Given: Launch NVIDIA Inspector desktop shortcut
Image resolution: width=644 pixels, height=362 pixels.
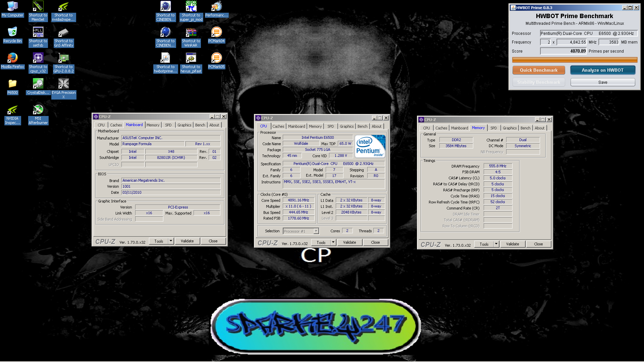Looking at the screenshot, I should coord(12,115).
